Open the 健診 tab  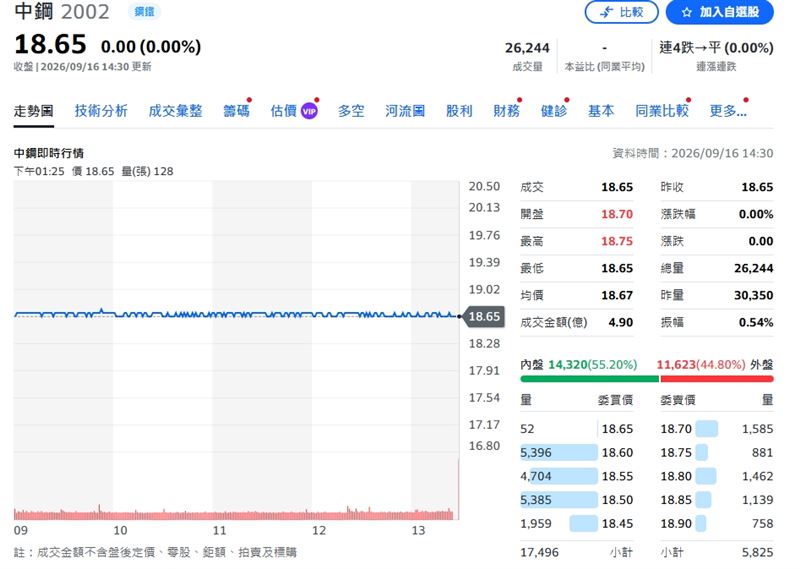pos(554,111)
